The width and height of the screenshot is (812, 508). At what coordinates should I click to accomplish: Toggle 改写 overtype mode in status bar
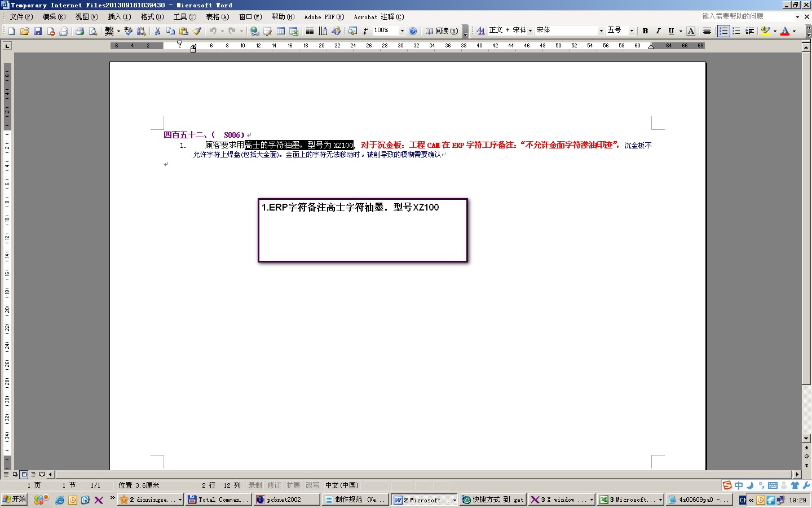[312, 485]
